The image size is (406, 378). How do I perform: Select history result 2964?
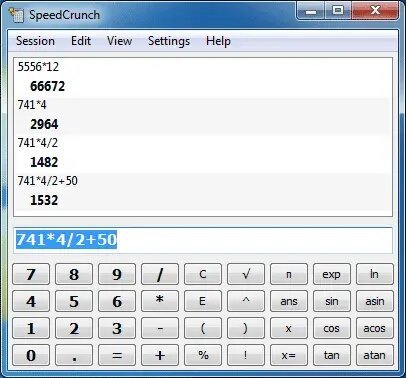[x=44, y=124]
